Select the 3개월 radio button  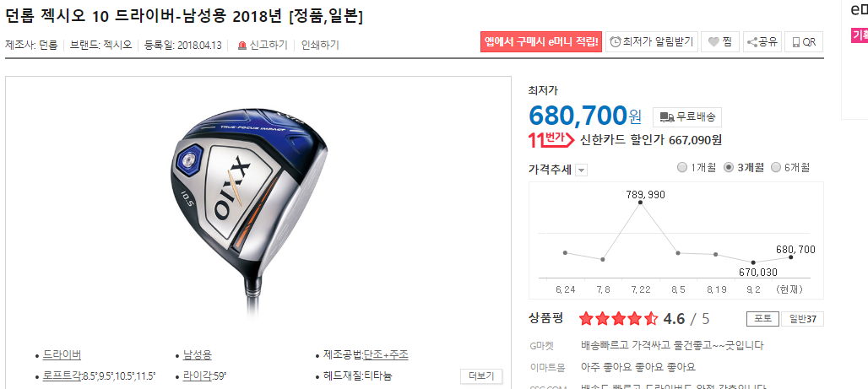(729, 167)
